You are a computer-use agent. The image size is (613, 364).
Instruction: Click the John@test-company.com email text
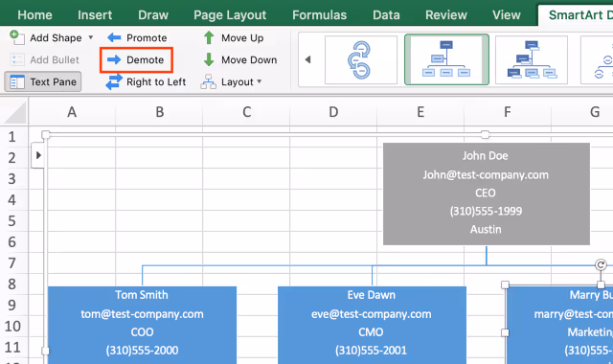486,174
